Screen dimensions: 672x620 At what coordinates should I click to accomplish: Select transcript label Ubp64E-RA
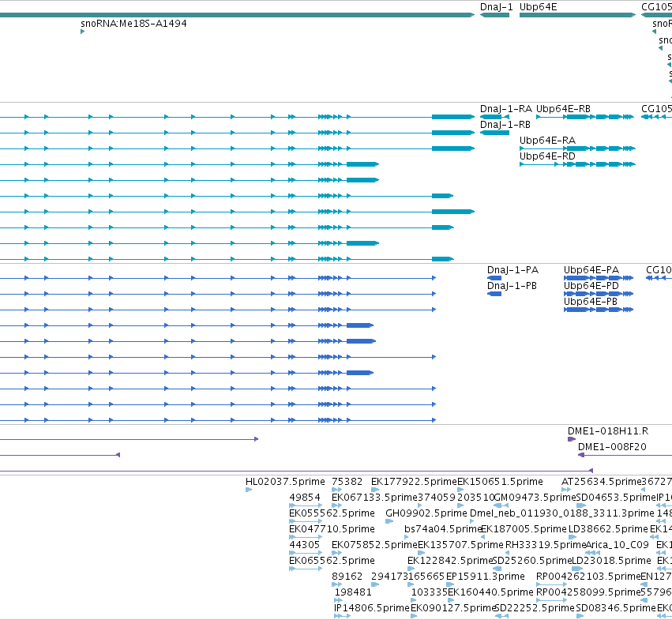tap(548, 141)
